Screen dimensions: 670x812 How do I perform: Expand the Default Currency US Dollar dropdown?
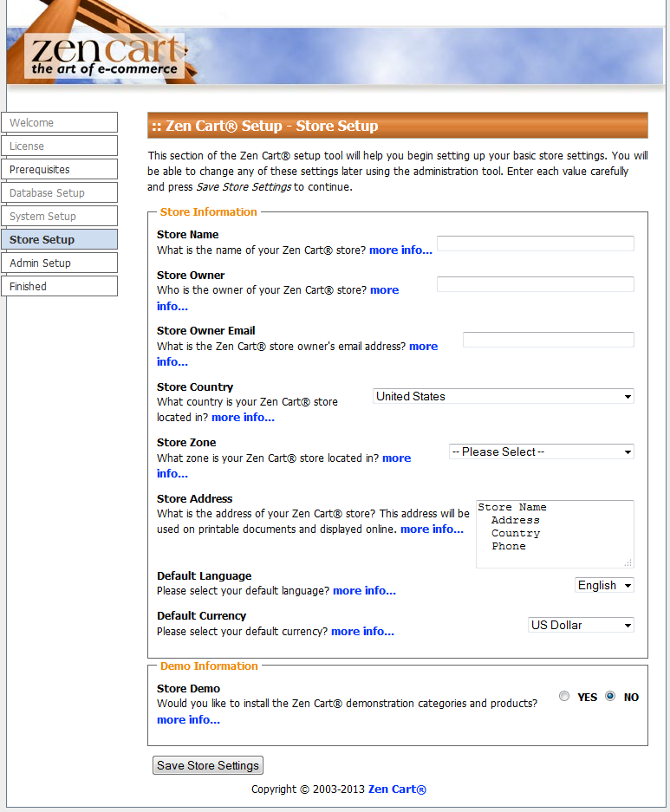click(581, 625)
